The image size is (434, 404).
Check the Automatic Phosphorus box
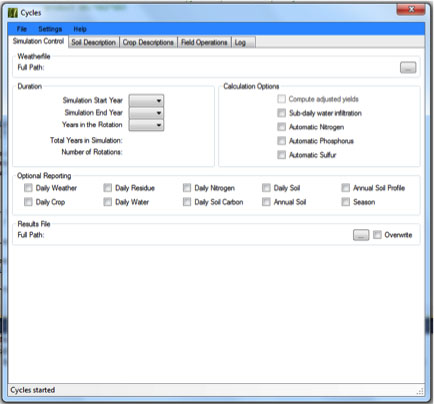(282, 141)
